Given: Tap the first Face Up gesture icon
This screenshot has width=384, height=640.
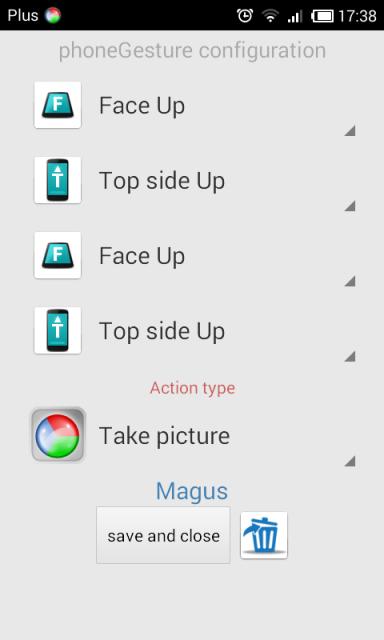Looking at the screenshot, I should click(x=58, y=105).
